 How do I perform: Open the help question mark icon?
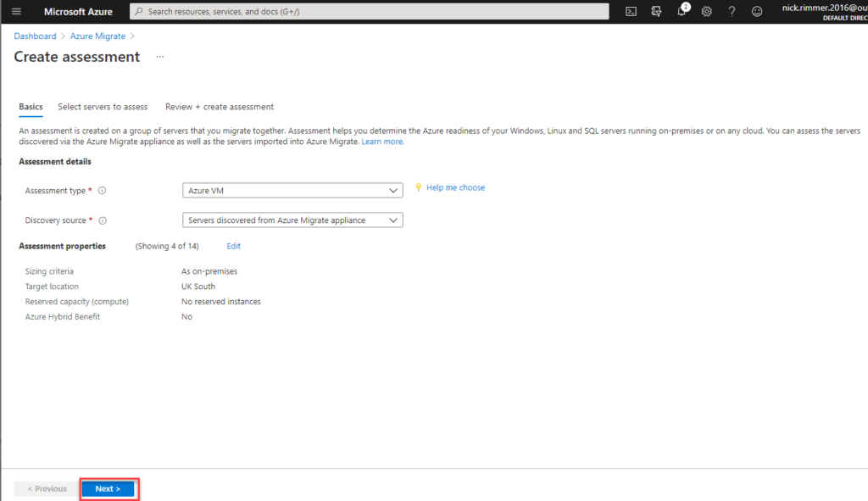pyautogui.click(x=732, y=11)
